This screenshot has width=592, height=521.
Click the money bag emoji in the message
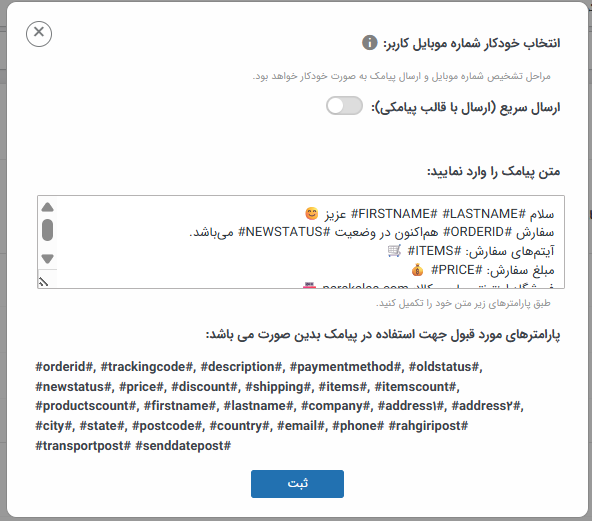[x=418, y=270]
